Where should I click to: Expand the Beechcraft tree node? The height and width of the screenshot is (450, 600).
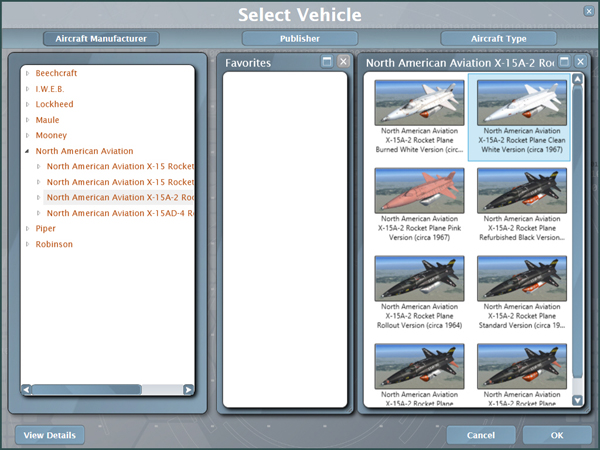[x=28, y=73]
